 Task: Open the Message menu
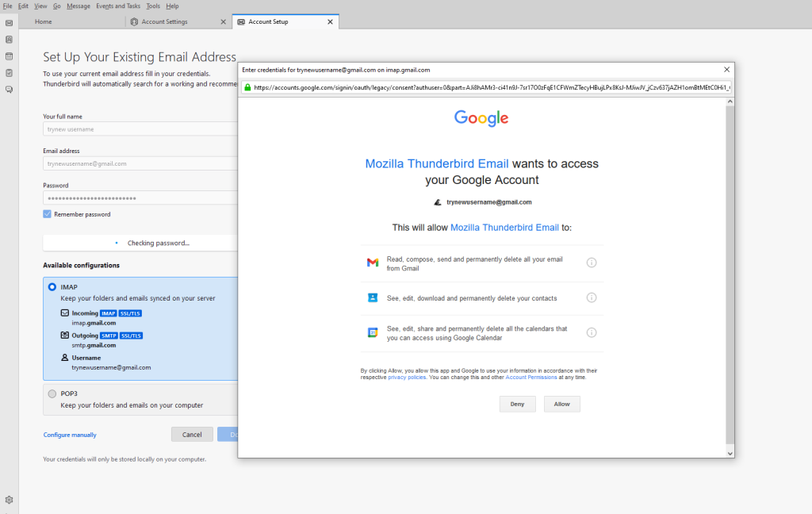(x=79, y=6)
